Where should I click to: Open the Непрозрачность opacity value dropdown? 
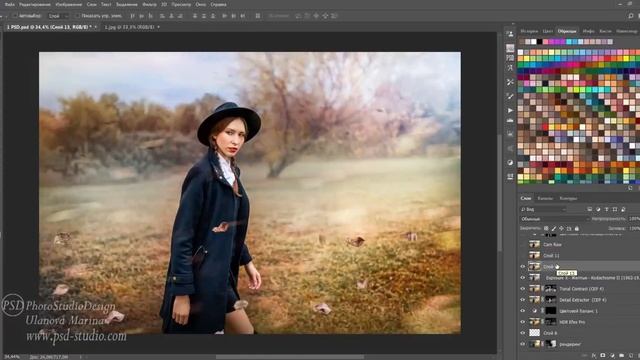634,219
